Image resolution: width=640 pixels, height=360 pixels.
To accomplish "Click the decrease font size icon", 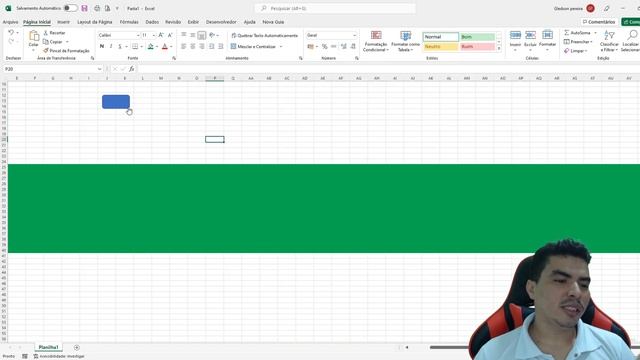I will coord(170,36).
